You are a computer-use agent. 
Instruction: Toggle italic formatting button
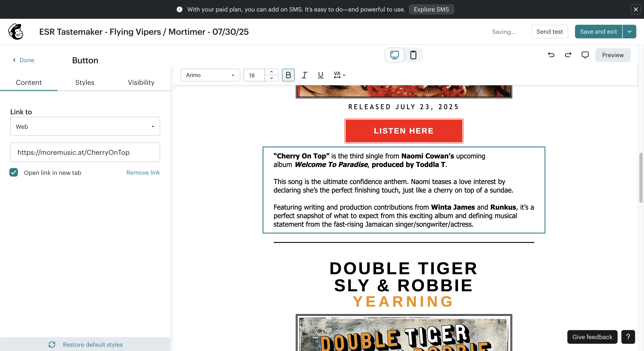click(x=304, y=75)
